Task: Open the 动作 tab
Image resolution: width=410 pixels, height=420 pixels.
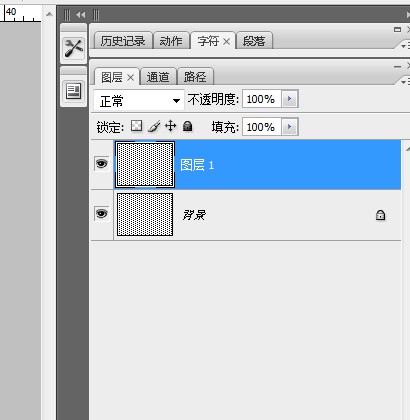Action: 171,41
